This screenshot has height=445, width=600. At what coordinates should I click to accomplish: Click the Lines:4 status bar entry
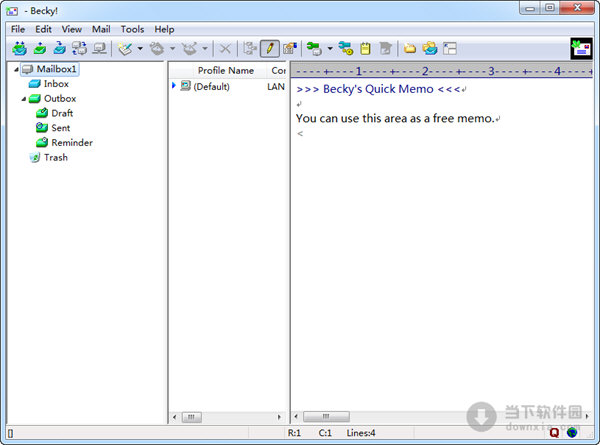pyautogui.click(x=361, y=433)
